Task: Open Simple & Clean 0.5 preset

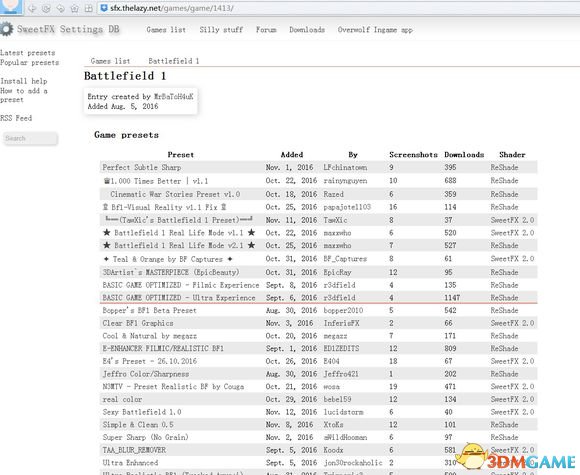Action: pyautogui.click(x=138, y=425)
